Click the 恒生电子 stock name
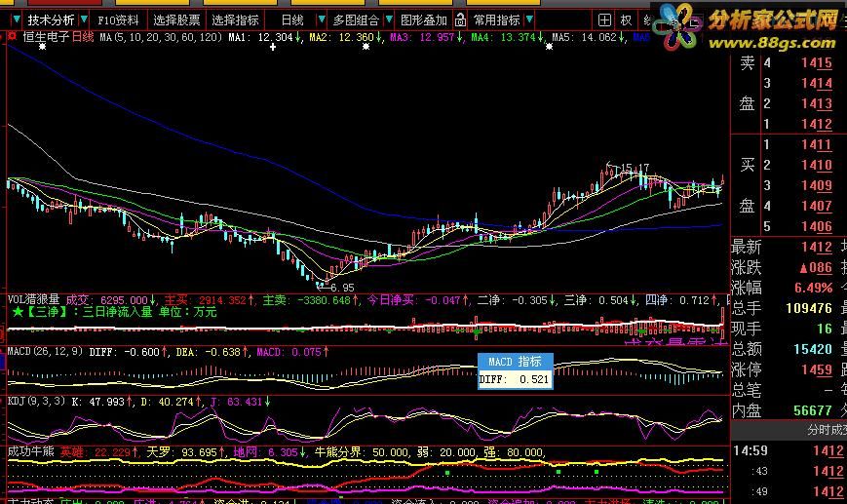This screenshot has height=504, width=847. 46,37
